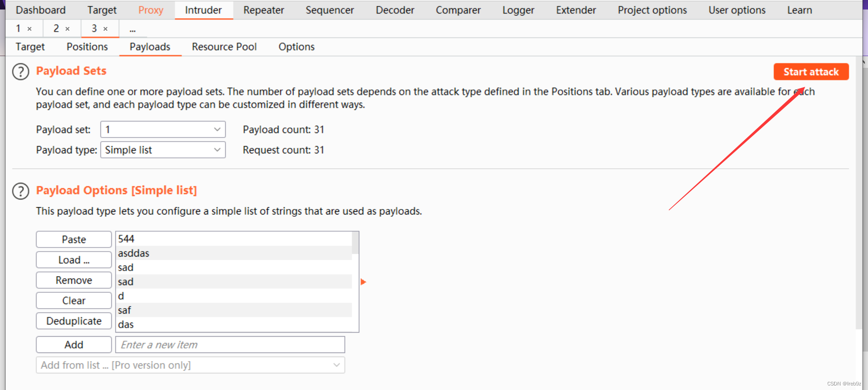Screen dimensions: 868x390
Task: Open the Sequencer tab
Action: [x=330, y=10]
